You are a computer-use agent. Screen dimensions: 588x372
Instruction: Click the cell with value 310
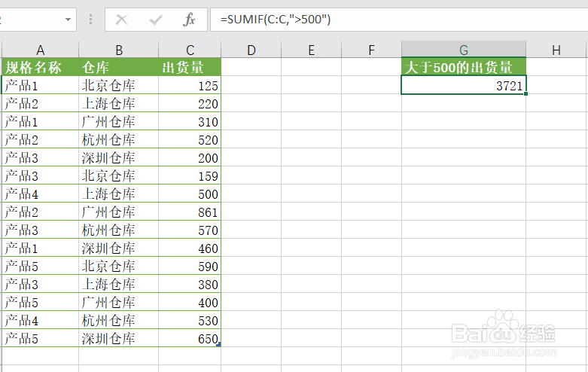pyautogui.click(x=190, y=121)
